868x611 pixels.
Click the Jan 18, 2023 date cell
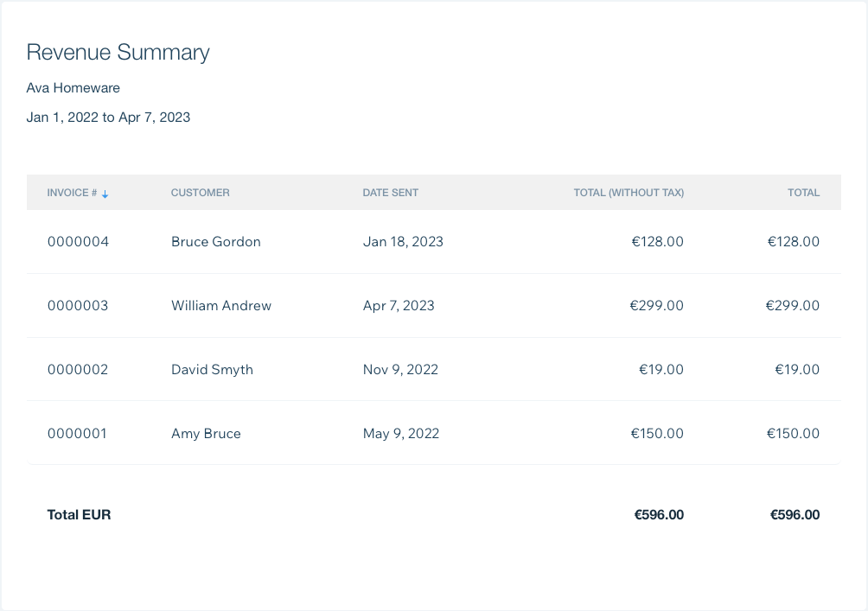point(403,242)
